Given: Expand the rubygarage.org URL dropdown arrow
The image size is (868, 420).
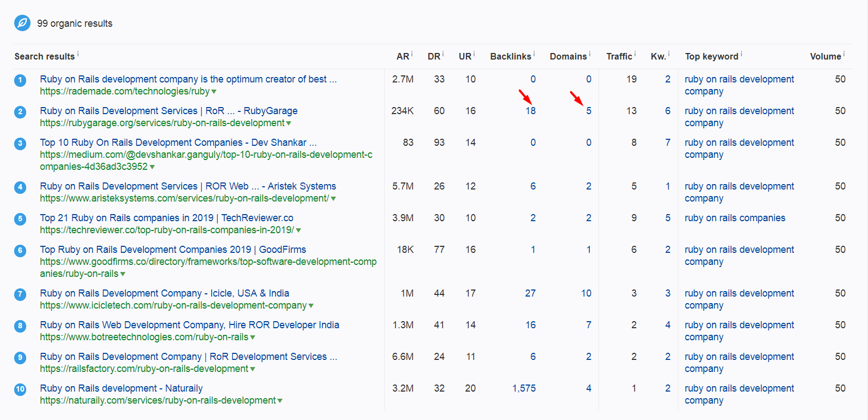Looking at the screenshot, I should [x=289, y=123].
